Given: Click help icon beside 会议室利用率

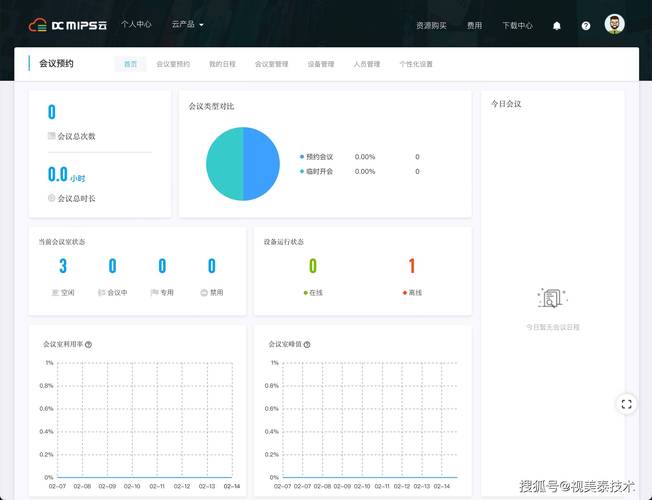Looking at the screenshot, I should (x=88, y=344).
